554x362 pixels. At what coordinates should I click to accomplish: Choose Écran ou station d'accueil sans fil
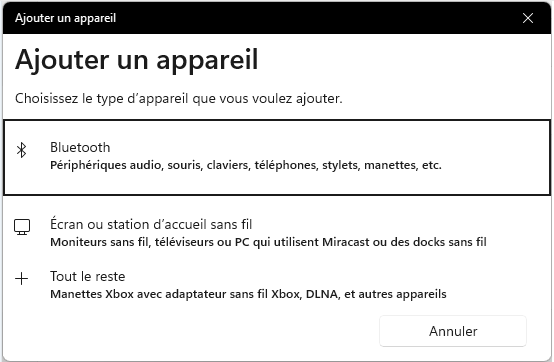(x=151, y=224)
